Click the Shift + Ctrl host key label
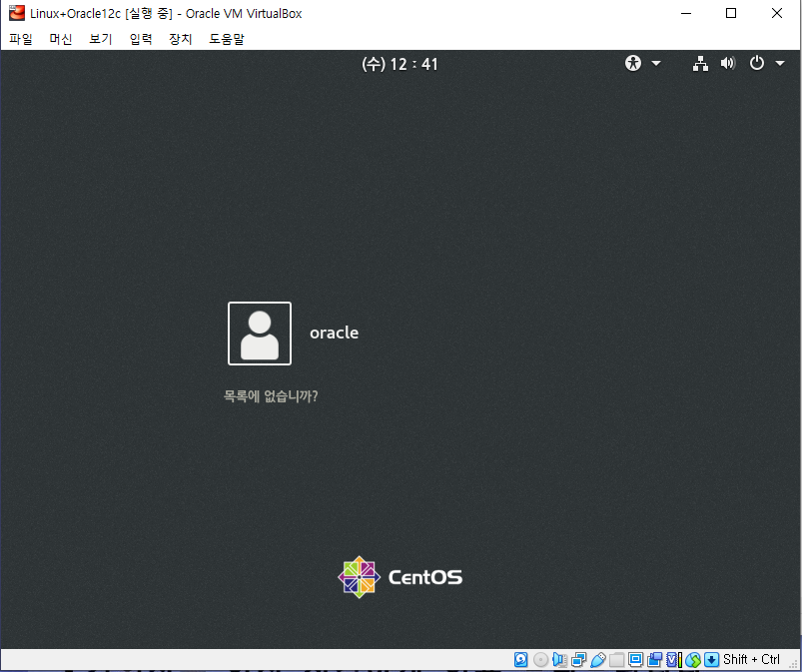Image resolution: width=802 pixels, height=672 pixels. pyautogui.click(x=751, y=659)
